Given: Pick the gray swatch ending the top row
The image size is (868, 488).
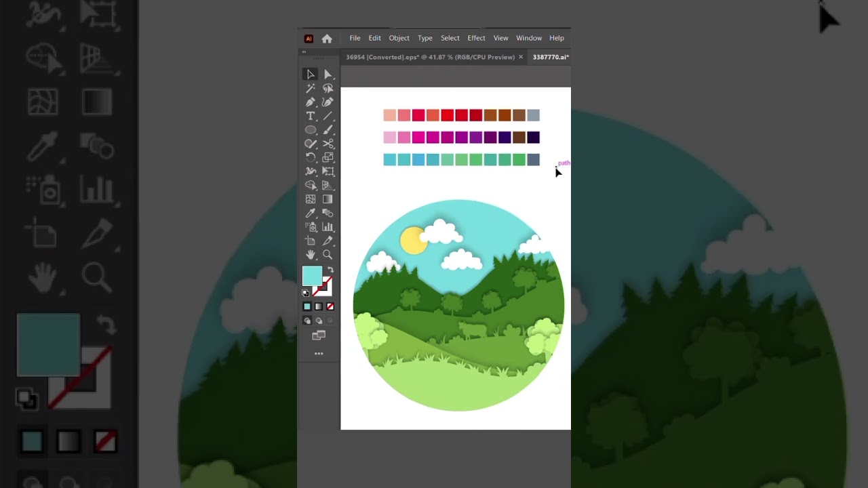Looking at the screenshot, I should coord(534,116).
